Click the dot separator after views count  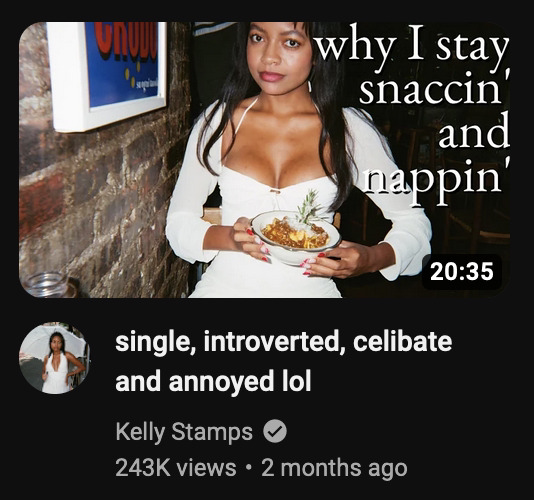(x=249, y=468)
